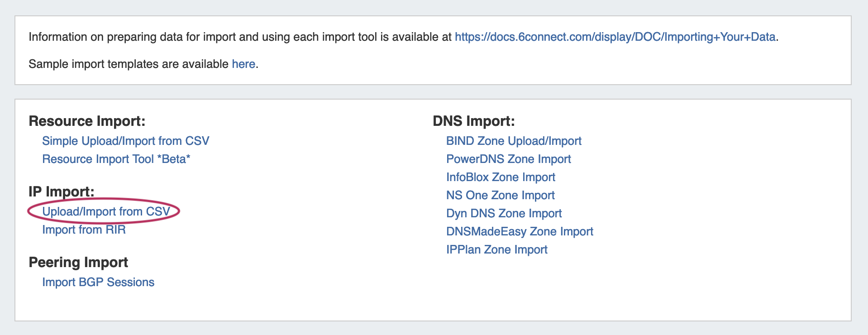Click the 'here' sample templates link

pos(243,64)
